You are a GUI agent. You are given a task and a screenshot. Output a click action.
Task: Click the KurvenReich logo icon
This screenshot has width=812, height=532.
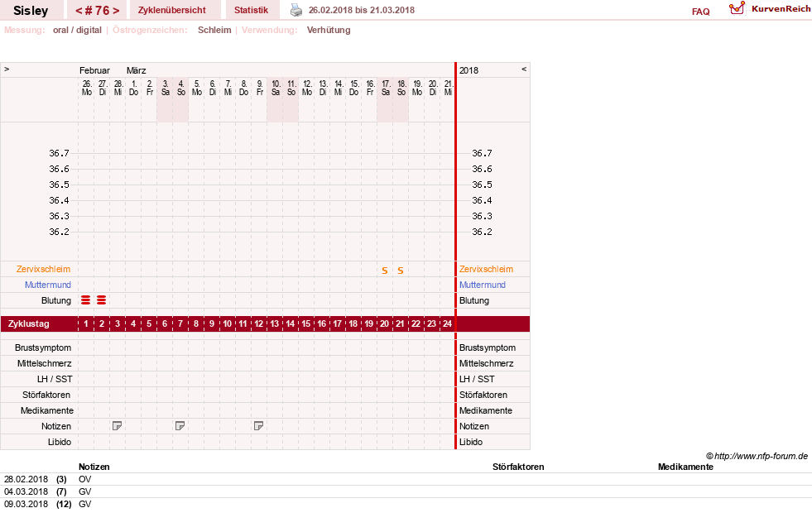pyautogui.click(x=737, y=8)
